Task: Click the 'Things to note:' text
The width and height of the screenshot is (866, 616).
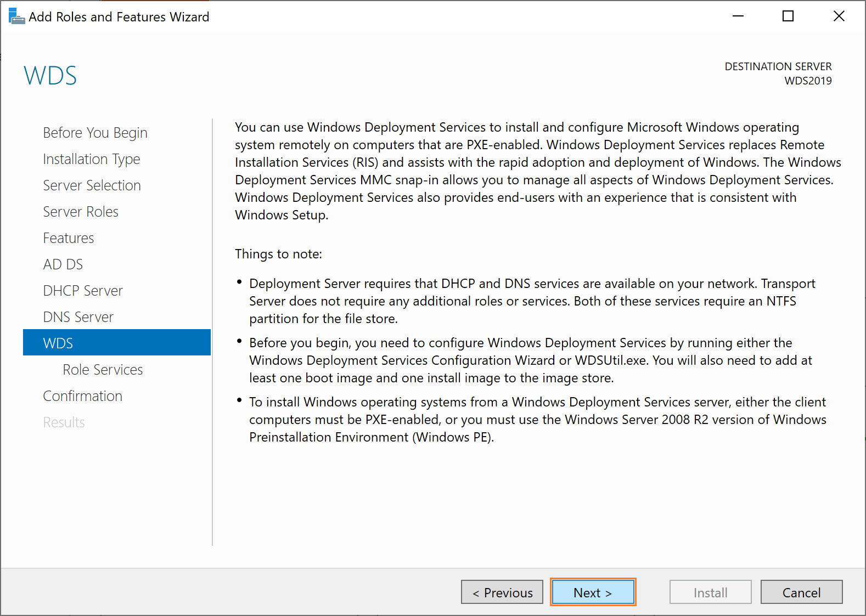Action: point(279,254)
